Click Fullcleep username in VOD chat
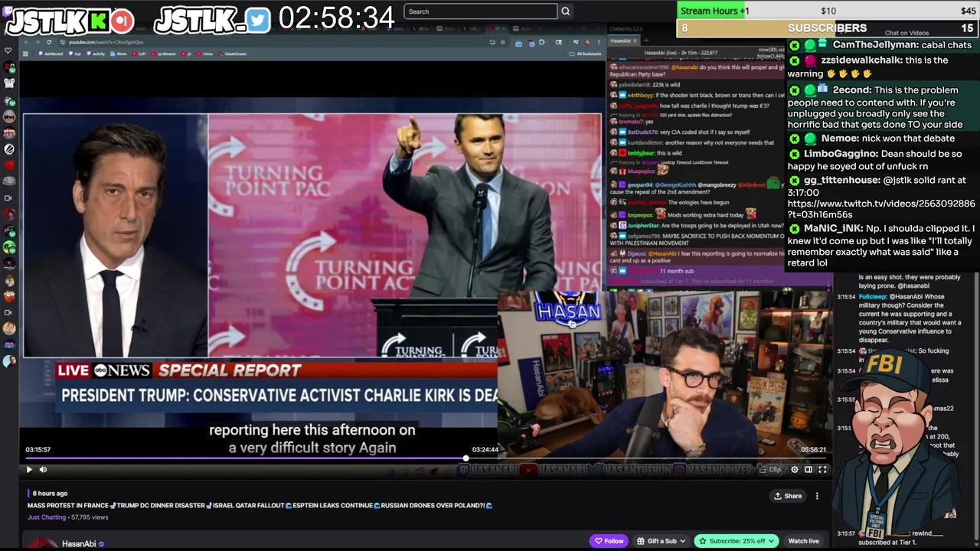This screenshot has width=980, height=551. point(872,296)
